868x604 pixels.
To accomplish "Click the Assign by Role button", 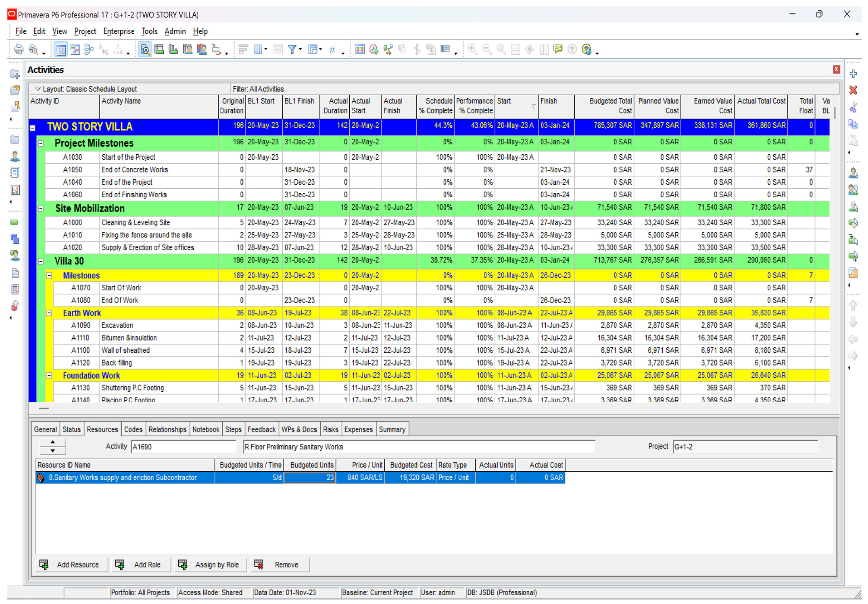I will tap(211, 565).
